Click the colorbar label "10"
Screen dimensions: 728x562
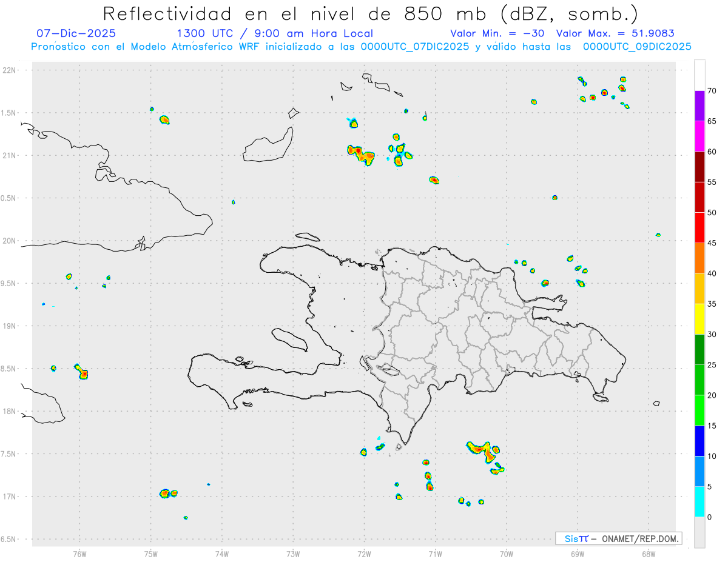pyautogui.click(x=712, y=456)
